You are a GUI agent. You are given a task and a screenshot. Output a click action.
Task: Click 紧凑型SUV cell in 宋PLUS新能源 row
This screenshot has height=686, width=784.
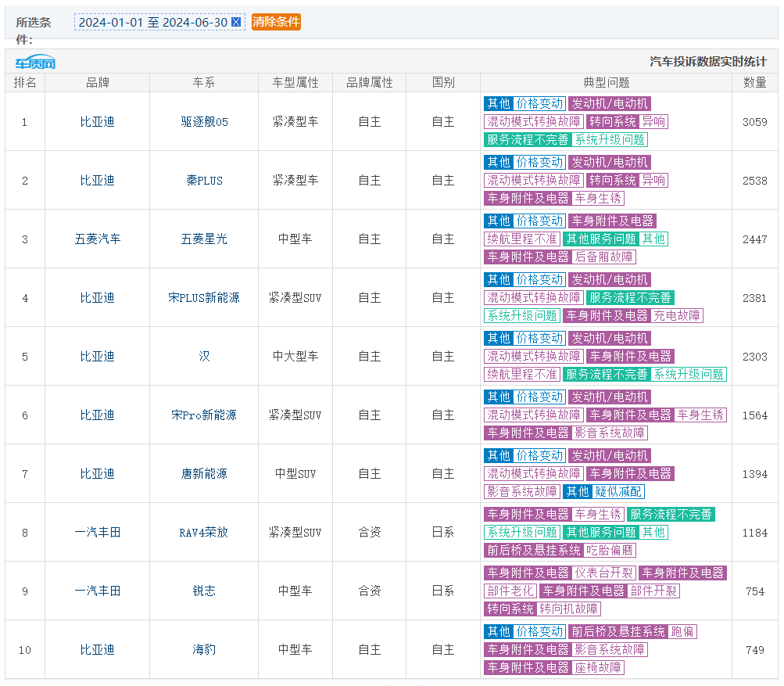click(x=295, y=298)
